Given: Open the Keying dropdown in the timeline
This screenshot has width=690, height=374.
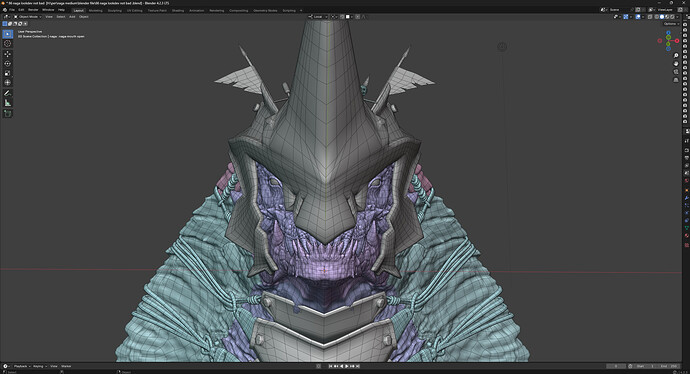Looking at the screenshot, I should tap(39, 366).
